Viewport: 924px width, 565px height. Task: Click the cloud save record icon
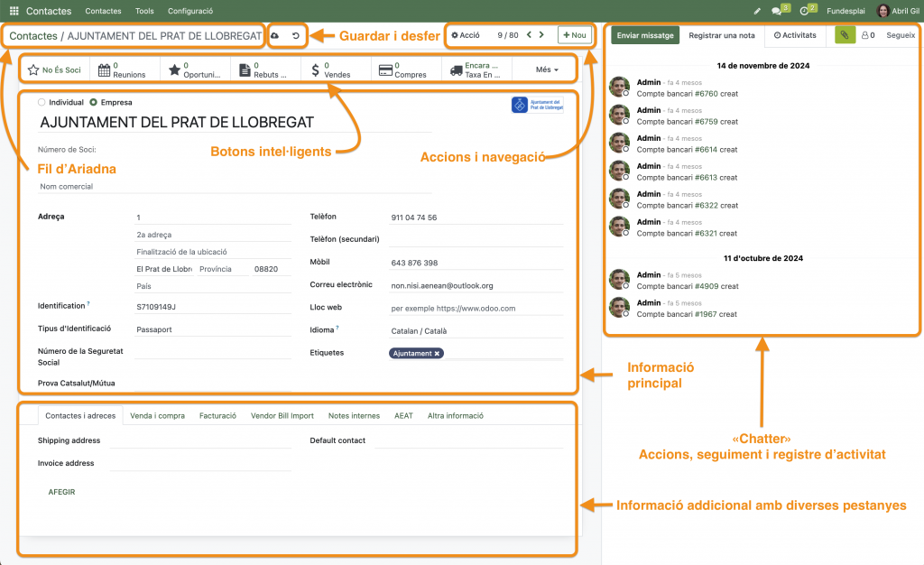click(275, 35)
